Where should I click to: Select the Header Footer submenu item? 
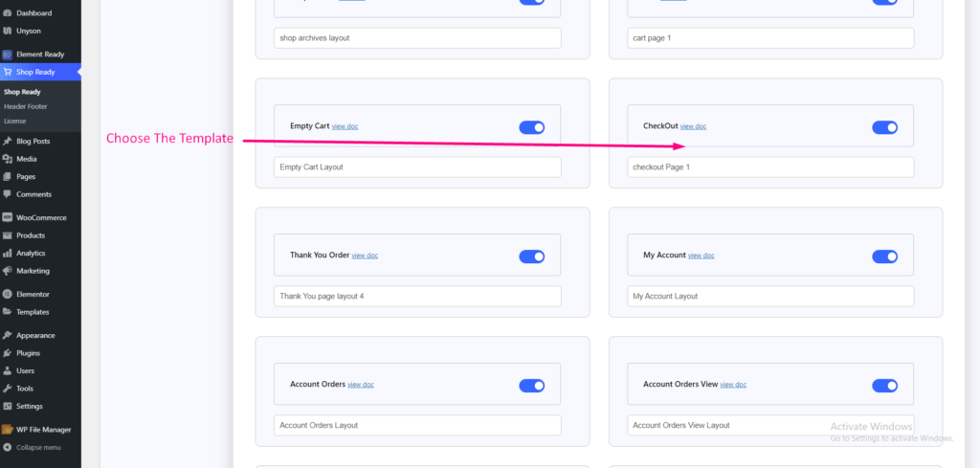click(26, 106)
